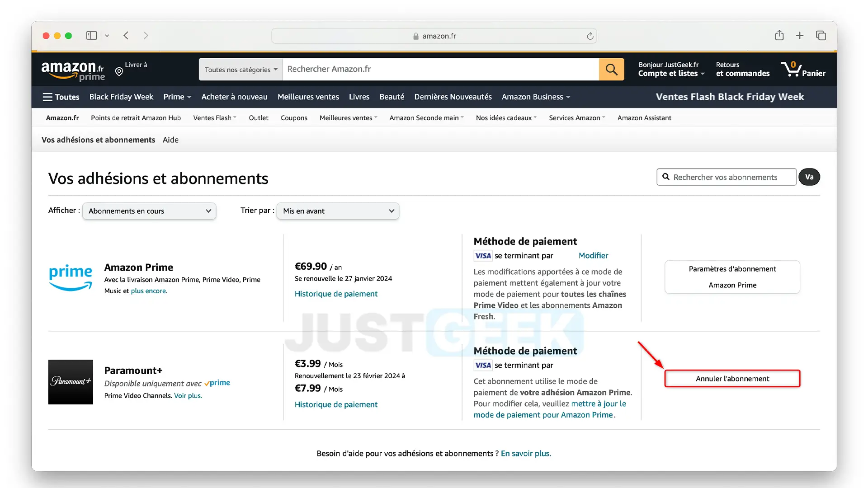Open Trier par Mis en avant dropdown
The height and width of the screenshot is (488, 868).
coord(338,211)
